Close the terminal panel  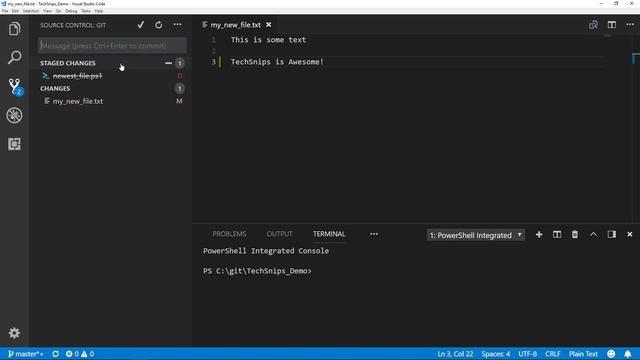coord(629,235)
